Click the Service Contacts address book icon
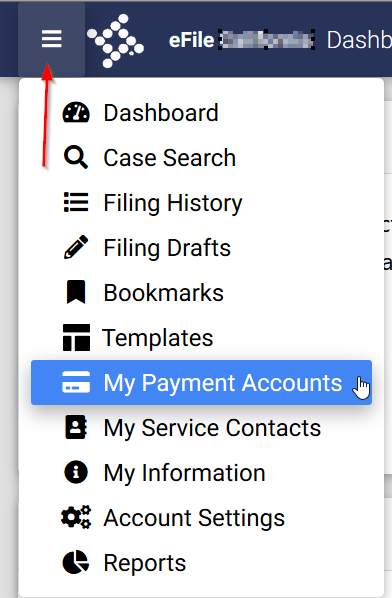 tap(76, 427)
